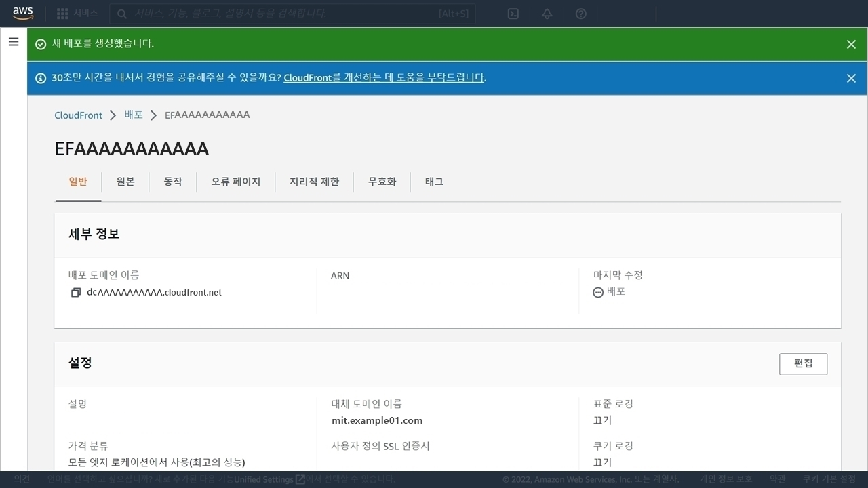Click the EFAAAAAAAAAAAA breadcrumb item

pos(208,115)
